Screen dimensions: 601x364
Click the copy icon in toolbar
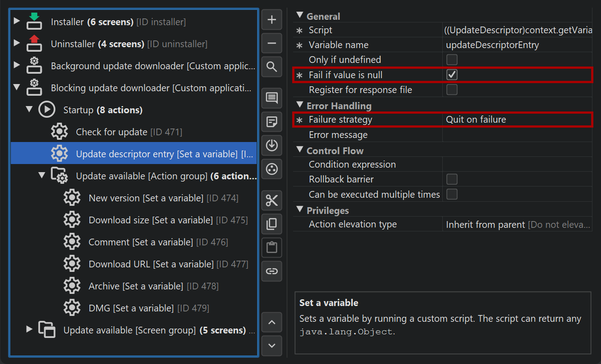(x=272, y=224)
